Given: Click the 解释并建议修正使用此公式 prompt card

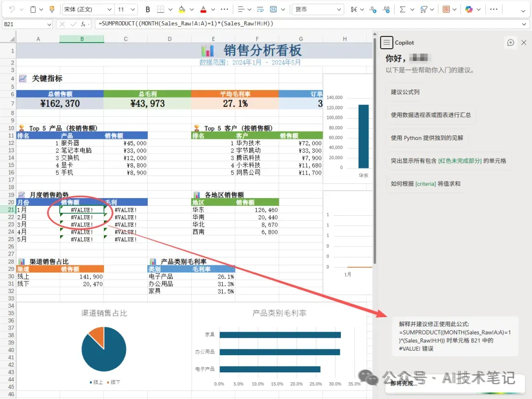Looking at the screenshot, I should 455,336.
